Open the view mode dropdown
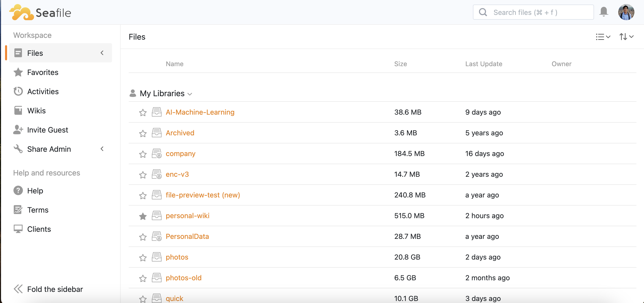 [603, 37]
